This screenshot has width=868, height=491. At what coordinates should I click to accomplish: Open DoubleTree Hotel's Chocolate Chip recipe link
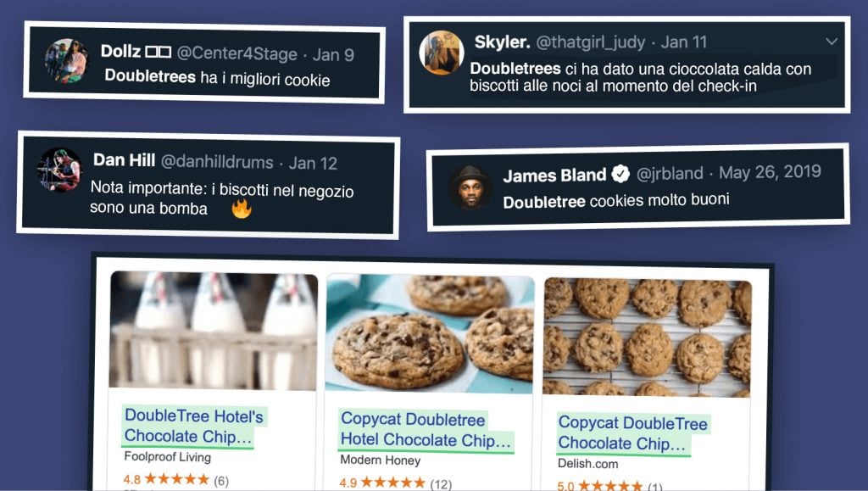194,426
